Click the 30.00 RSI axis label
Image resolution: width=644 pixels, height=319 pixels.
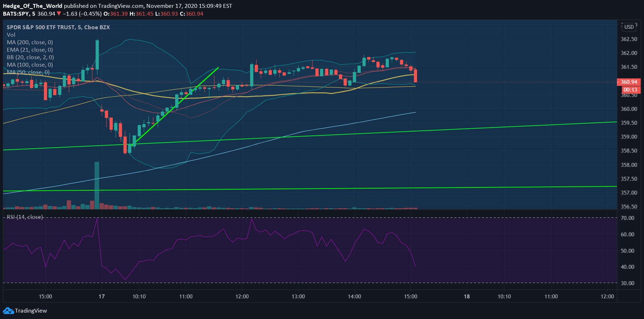click(628, 283)
